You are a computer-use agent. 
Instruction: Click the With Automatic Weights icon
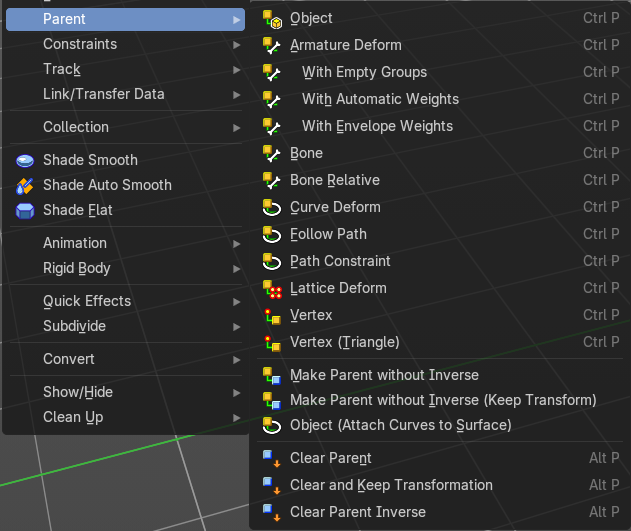pyautogui.click(x=272, y=100)
